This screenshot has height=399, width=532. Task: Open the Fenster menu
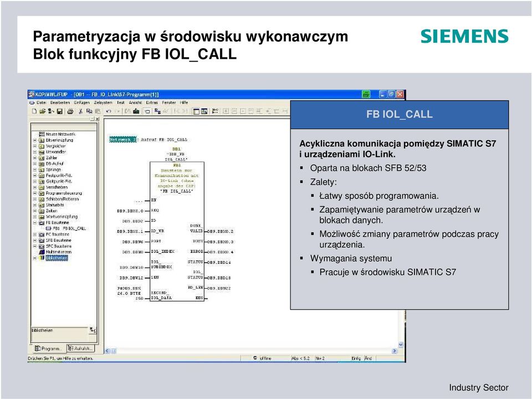point(169,103)
